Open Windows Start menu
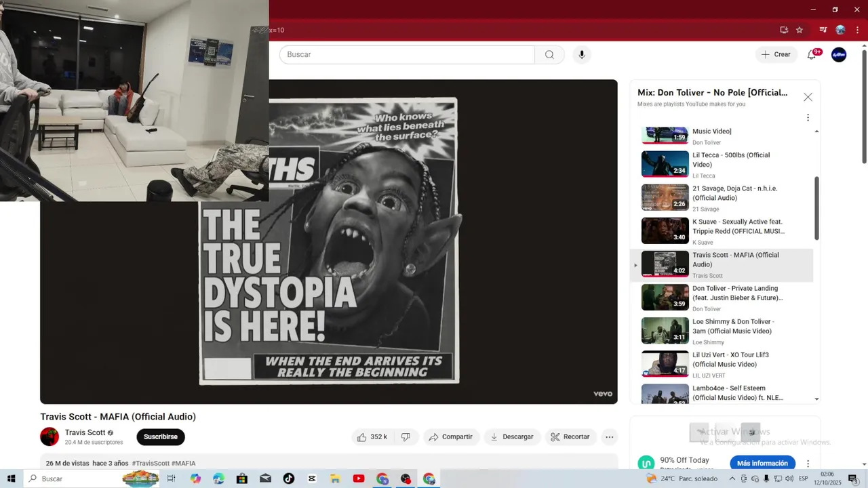The height and width of the screenshot is (488, 868). pyautogui.click(x=11, y=479)
